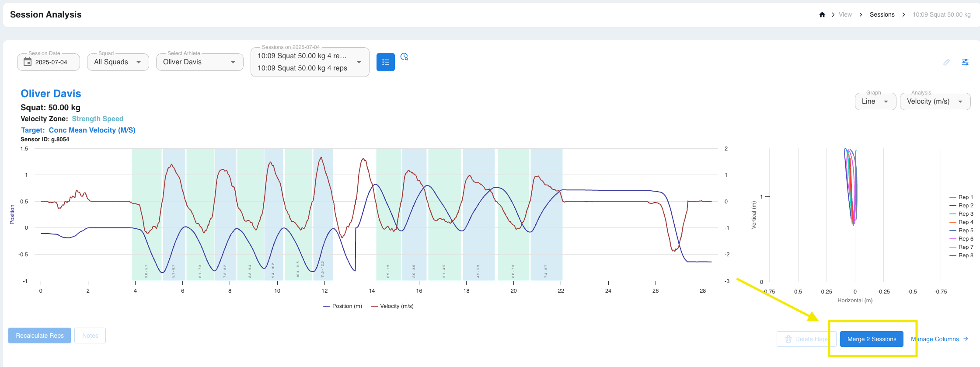
Task: Click the home icon in breadcrumb
Action: 822,14
